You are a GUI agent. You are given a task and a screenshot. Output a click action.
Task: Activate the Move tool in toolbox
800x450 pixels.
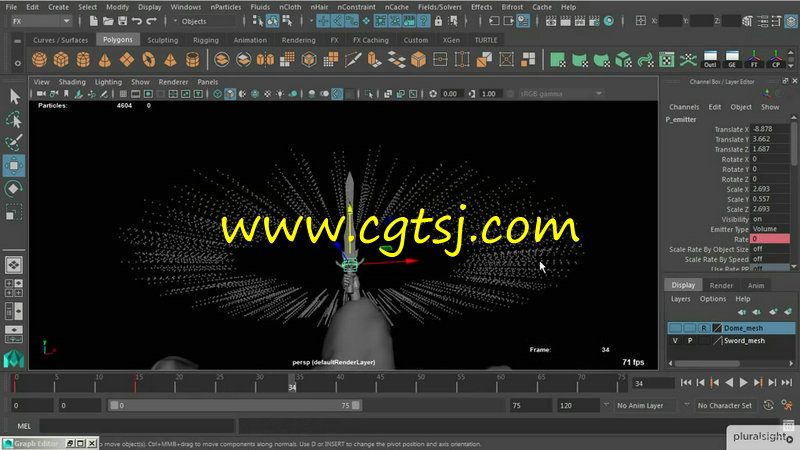point(14,166)
